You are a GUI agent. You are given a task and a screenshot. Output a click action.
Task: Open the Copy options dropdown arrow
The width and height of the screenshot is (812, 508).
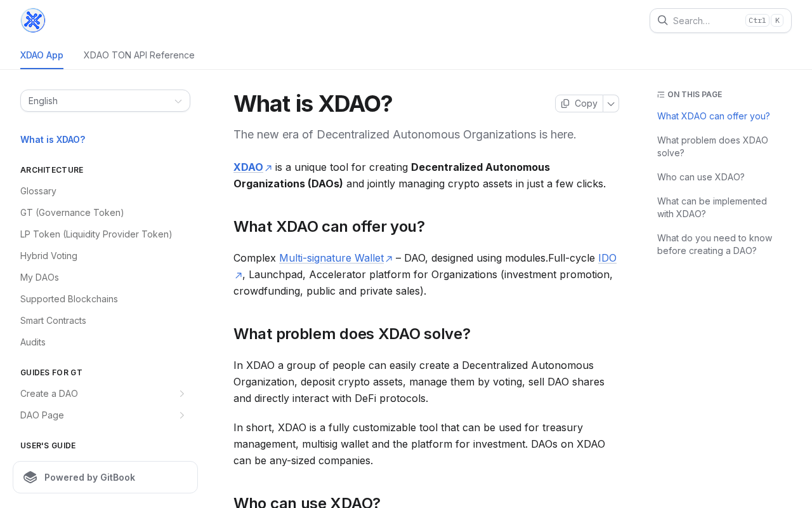[611, 104]
